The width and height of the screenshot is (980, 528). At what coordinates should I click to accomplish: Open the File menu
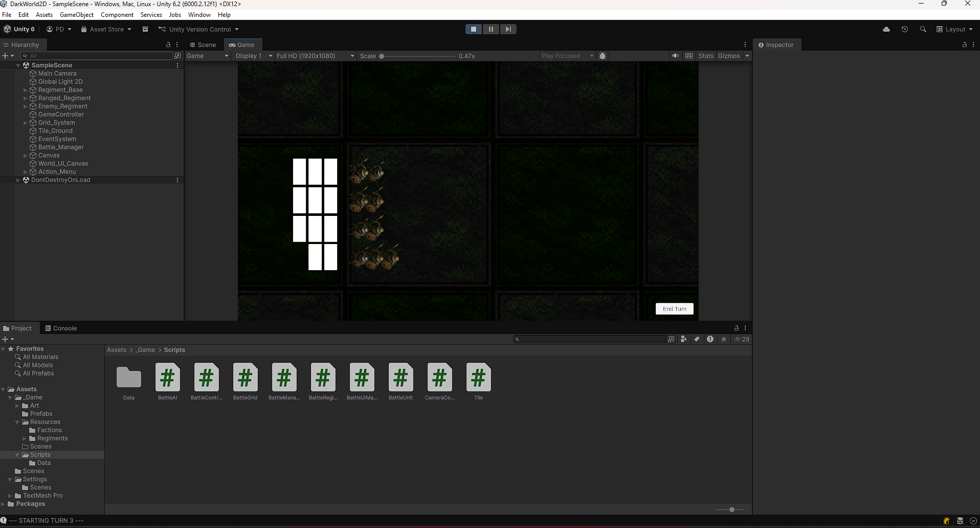pos(7,15)
